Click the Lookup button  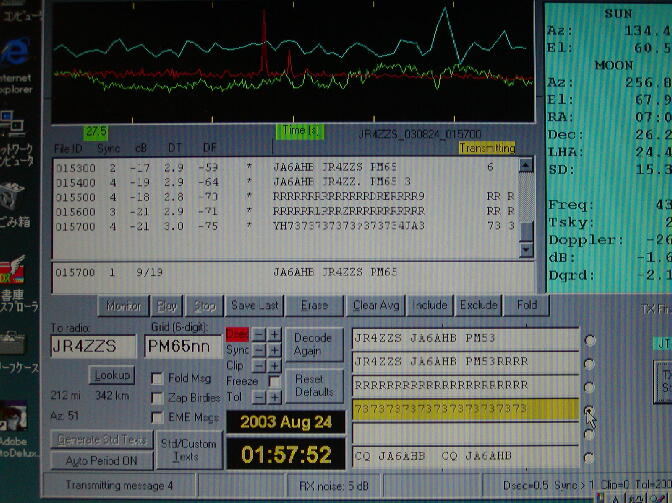coord(111,375)
